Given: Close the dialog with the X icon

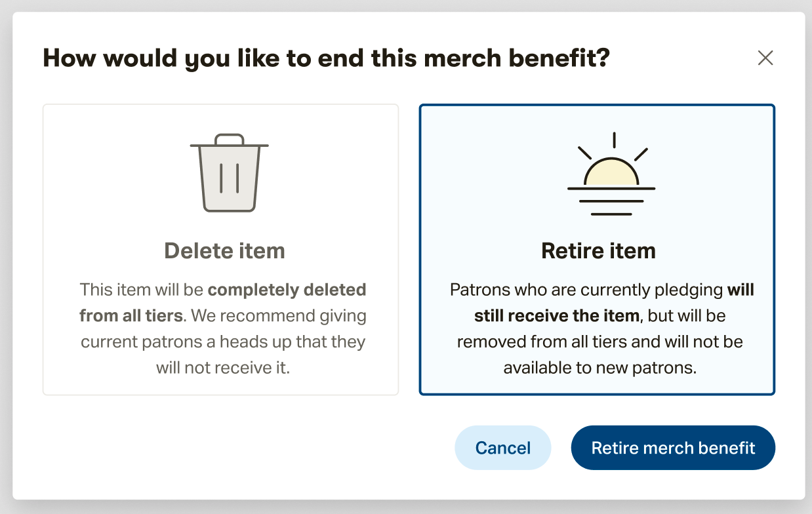Looking at the screenshot, I should tap(765, 58).
